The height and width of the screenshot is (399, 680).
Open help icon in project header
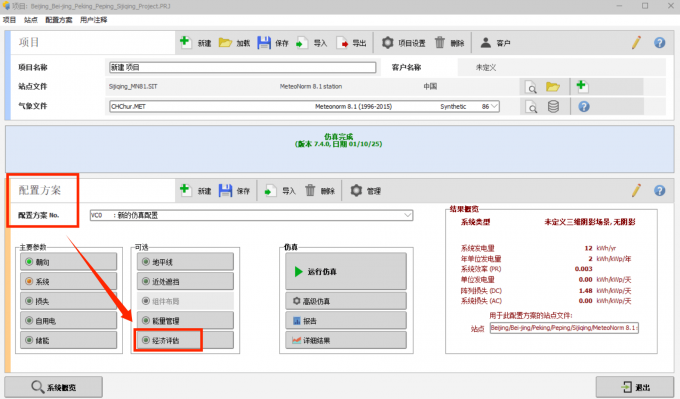(660, 43)
